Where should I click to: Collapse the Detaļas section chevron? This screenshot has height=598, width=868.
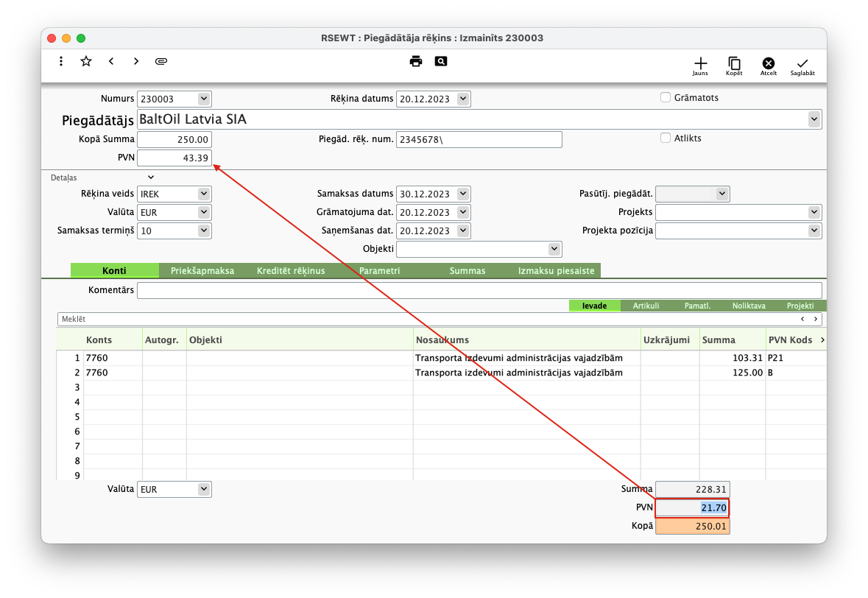(x=151, y=177)
